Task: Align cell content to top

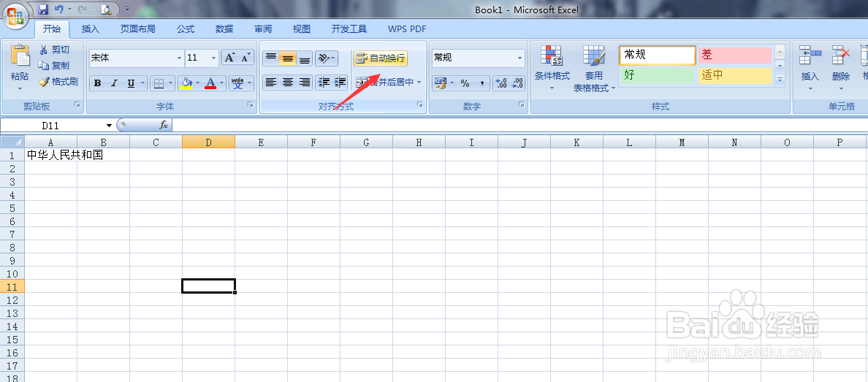Action: [x=270, y=58]
